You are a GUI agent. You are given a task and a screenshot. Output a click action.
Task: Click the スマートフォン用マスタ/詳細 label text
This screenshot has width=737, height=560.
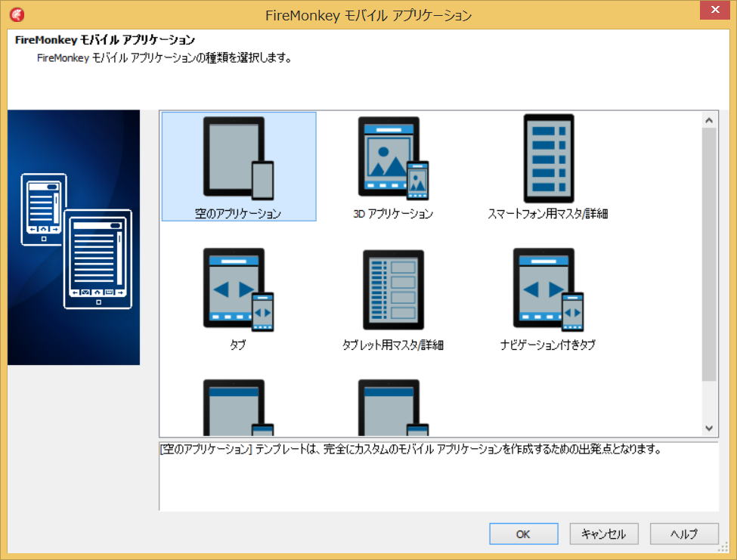[x=548, y=214]
